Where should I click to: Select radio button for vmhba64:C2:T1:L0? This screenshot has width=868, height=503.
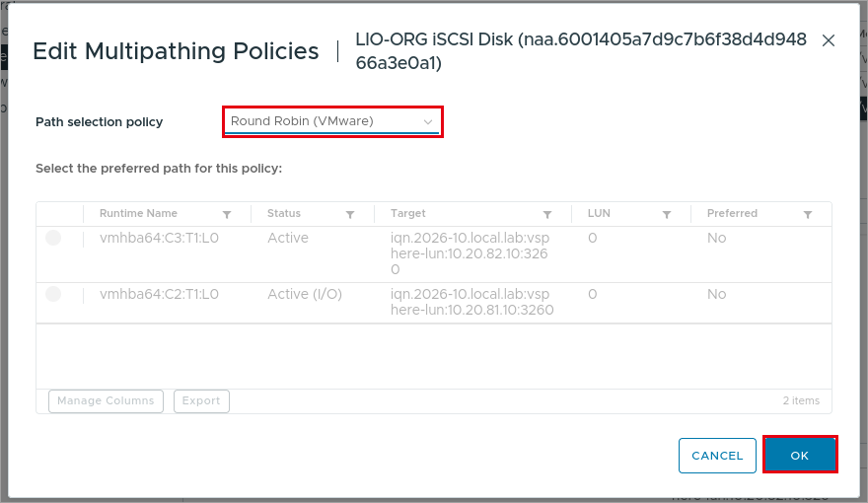tap(53, 294)
